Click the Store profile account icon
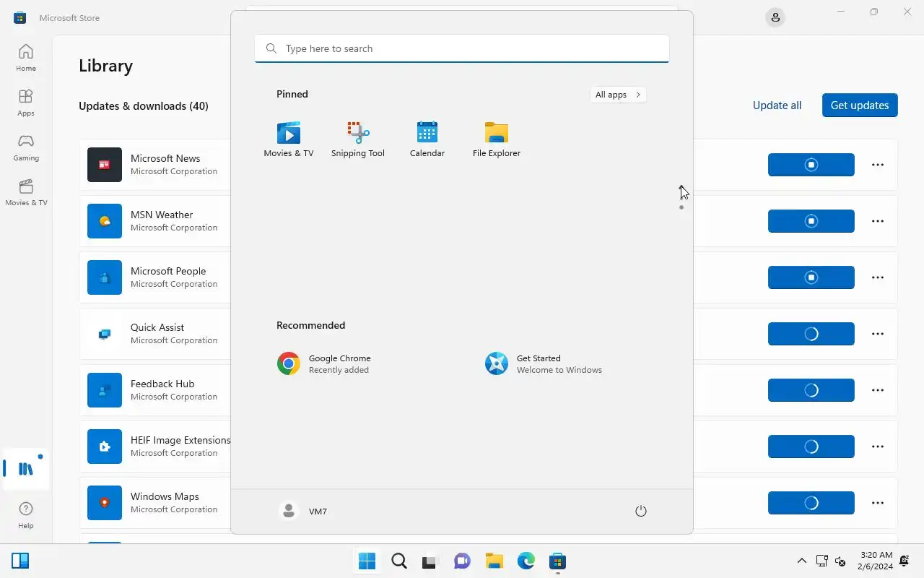Image resolution: width=924 pixels, height=578 pixels. [775, 17]
